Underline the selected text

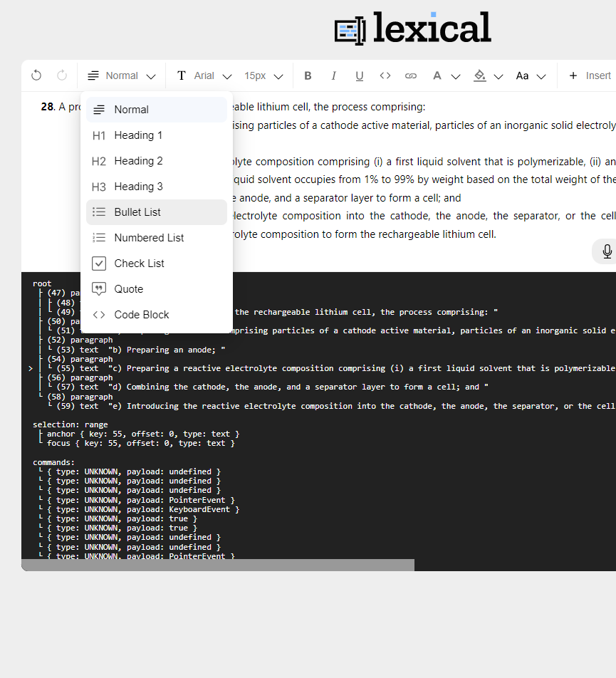point(359,75)
